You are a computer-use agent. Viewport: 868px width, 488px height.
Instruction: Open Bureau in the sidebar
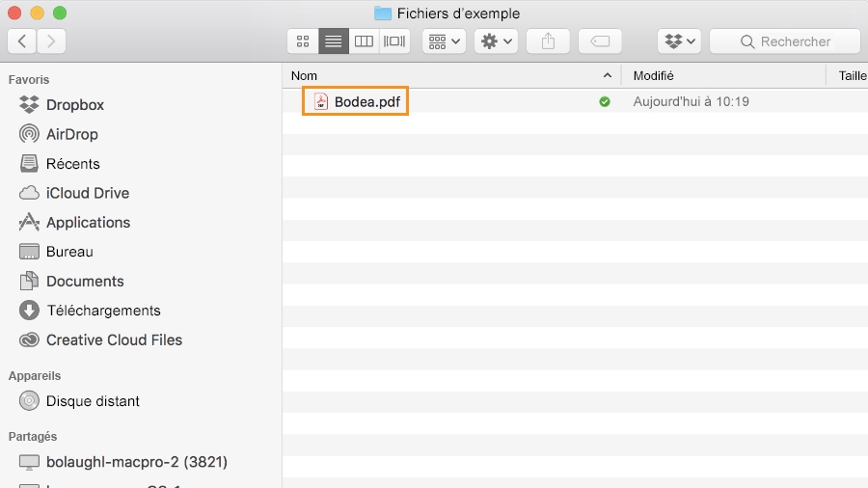point(56,251)
